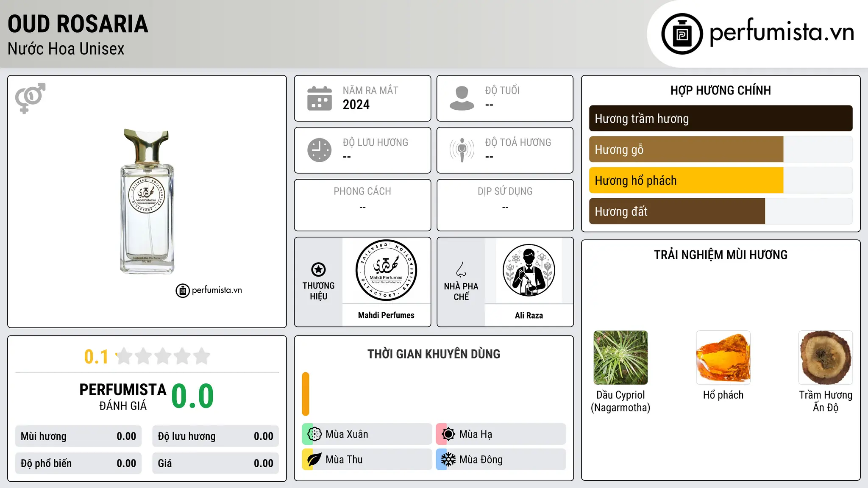Viewport: 868px width, 488px height.
Task: Click the orange bar in the season chart
Action: point(306,394)
